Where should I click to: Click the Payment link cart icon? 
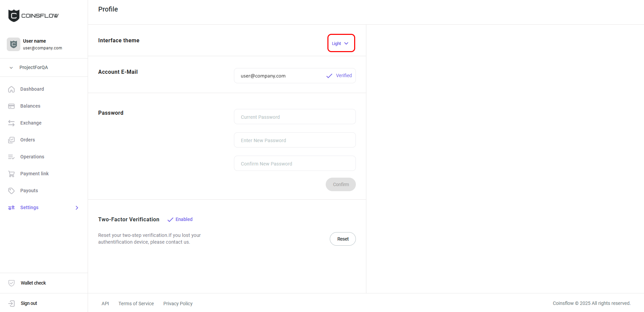pyautogui.click(x=12, y=174)
